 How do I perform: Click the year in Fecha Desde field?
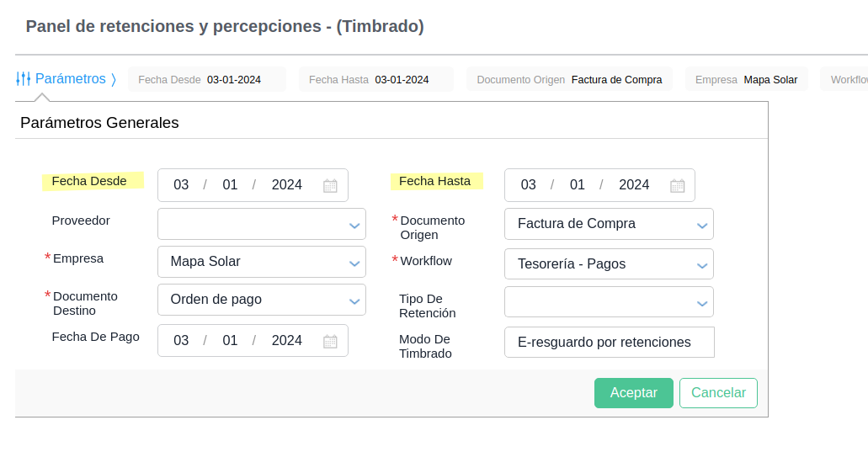[x=286, y=185]
